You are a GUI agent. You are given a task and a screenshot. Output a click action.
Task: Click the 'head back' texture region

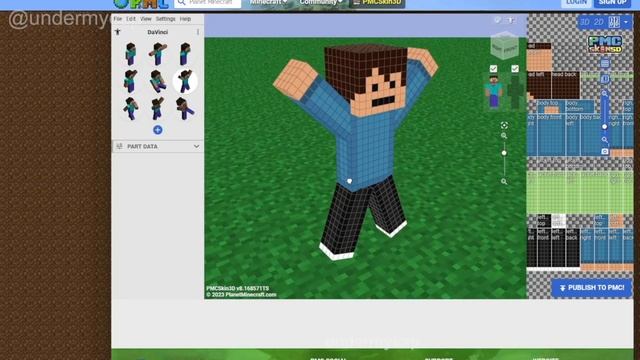(566, 85)
